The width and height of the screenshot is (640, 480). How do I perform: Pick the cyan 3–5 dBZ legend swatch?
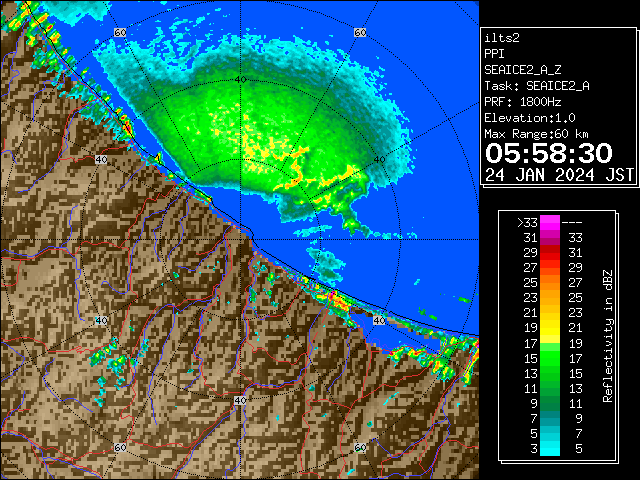pyautogui.click(x=550, y=448)
